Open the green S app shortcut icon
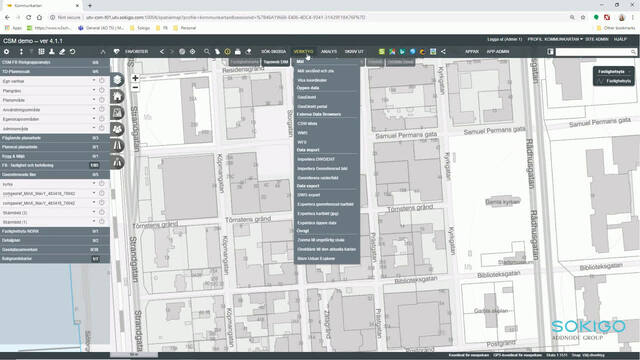Image resolution: width=640 pixels, height=360 pixels. pos(382,52)
